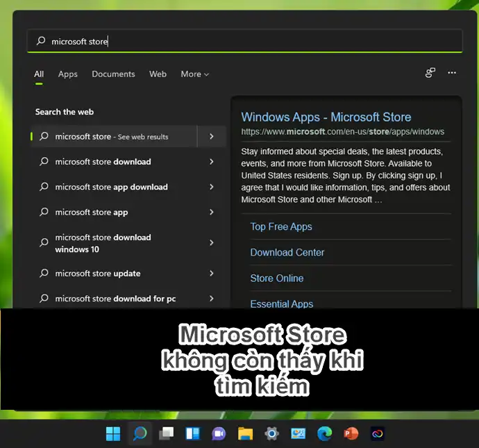Expand arrow beside 'microsoft store download'
The image size is (479, 448).
(212, 162)
